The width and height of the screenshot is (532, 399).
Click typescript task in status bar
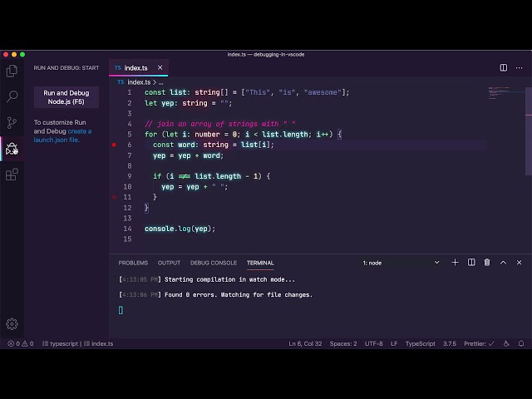(60, 343)
